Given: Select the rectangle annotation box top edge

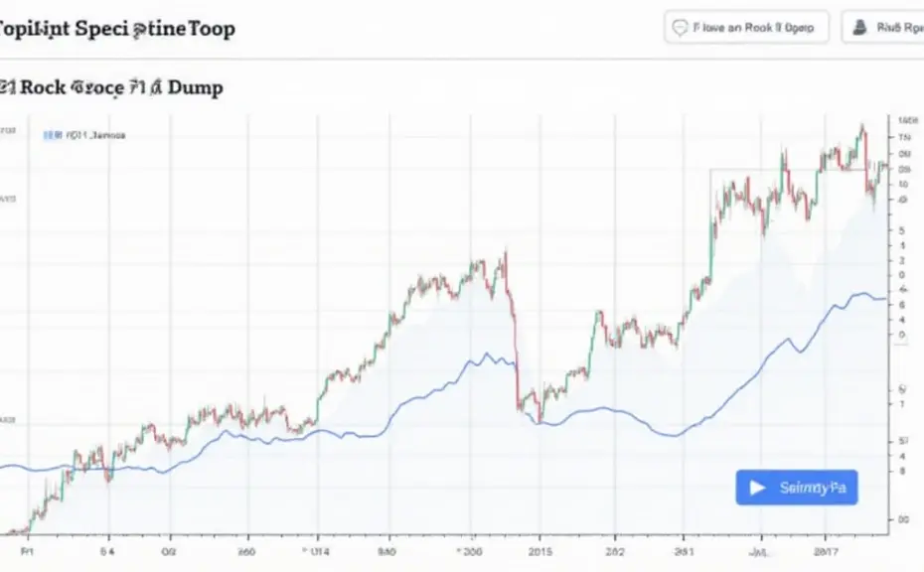Looking at the screenshot, I should coord(788,170).
